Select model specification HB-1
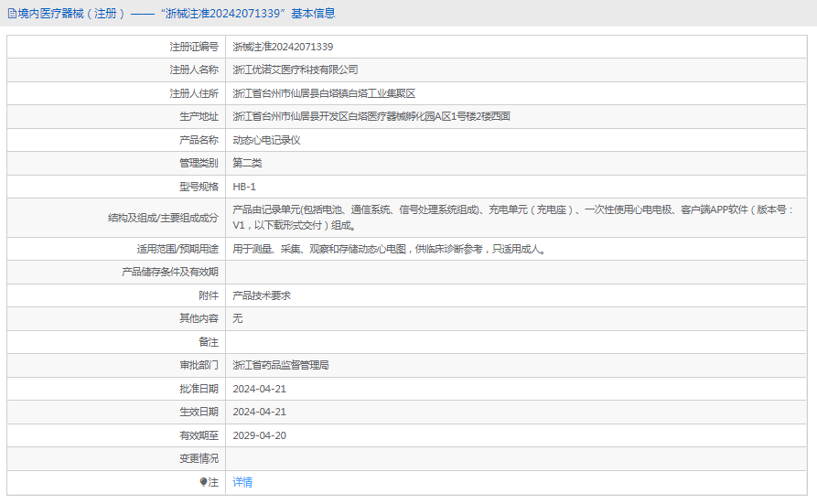 coord(244,187)
